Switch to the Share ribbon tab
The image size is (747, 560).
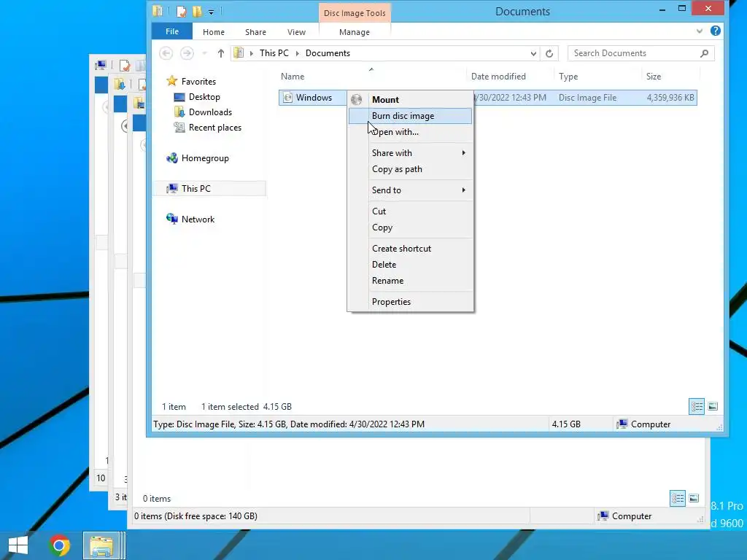[255, 32]
